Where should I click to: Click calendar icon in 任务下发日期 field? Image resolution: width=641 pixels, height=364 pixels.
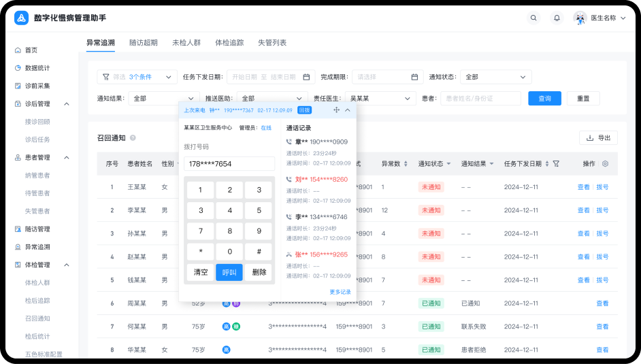(306, 77)
